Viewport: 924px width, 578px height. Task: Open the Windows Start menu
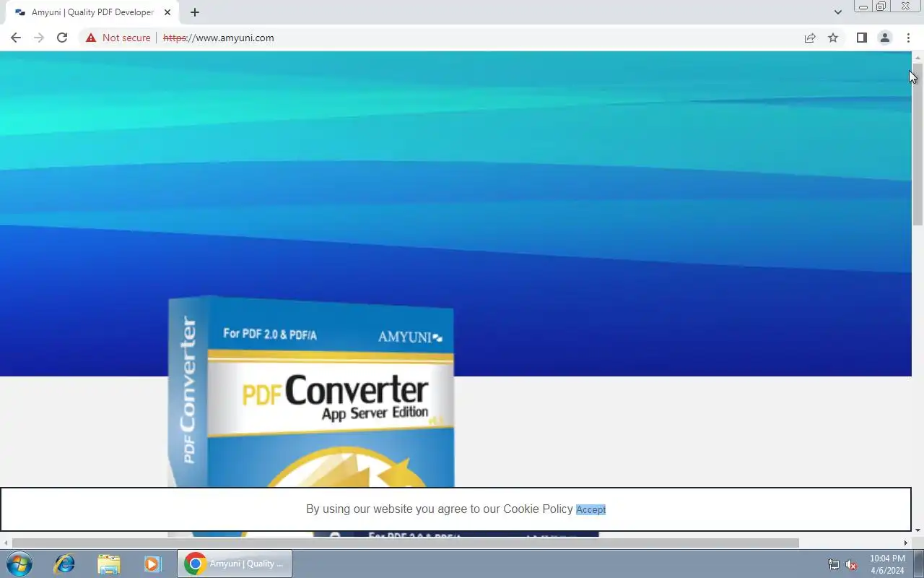tap(19, 564)
